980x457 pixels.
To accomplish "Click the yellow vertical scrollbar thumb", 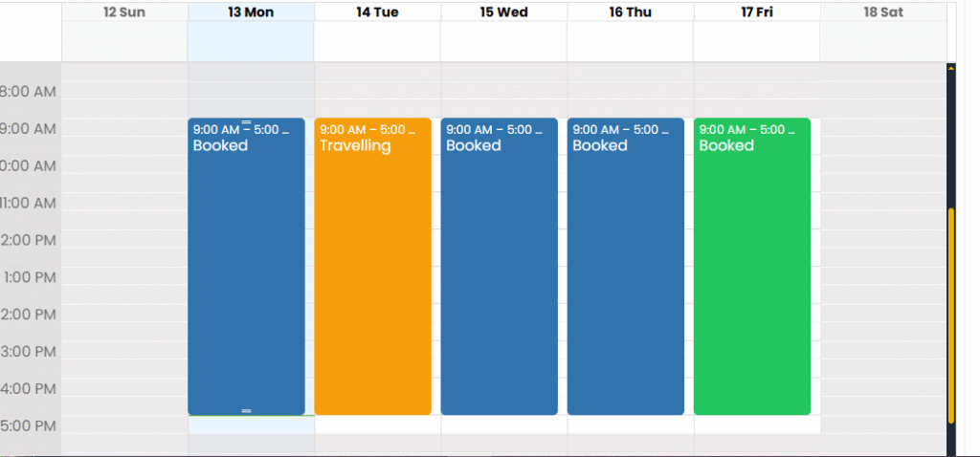I will coord(950,316).
